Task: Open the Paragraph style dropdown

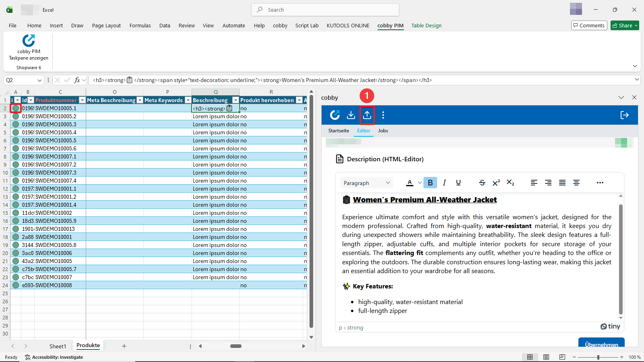Action: 366,183
